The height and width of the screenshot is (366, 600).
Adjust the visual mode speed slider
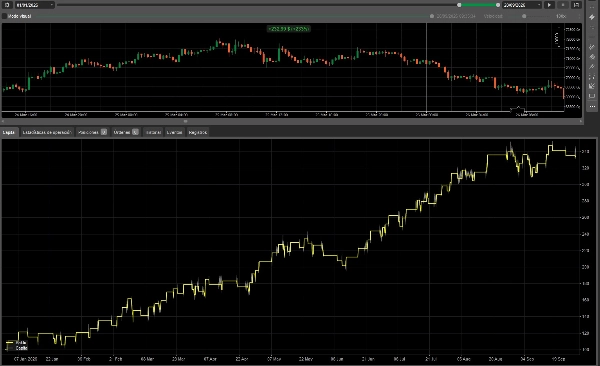pyautogui.click(x=525, y=16)
